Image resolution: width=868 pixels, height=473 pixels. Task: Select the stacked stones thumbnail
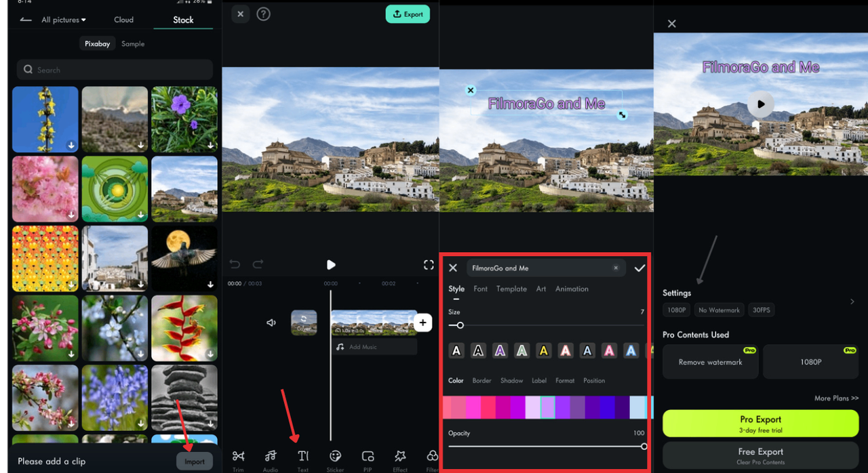point(184,398)
